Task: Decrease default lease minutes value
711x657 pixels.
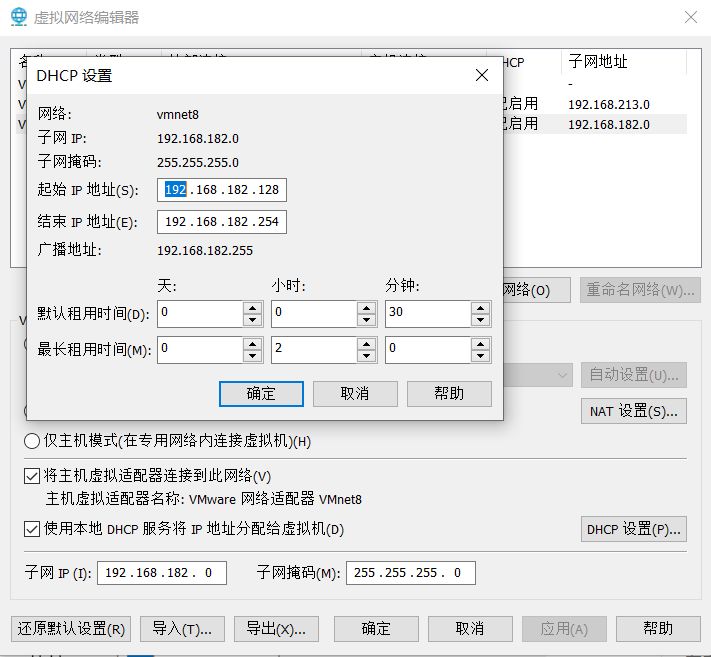Action: (480, 320)
